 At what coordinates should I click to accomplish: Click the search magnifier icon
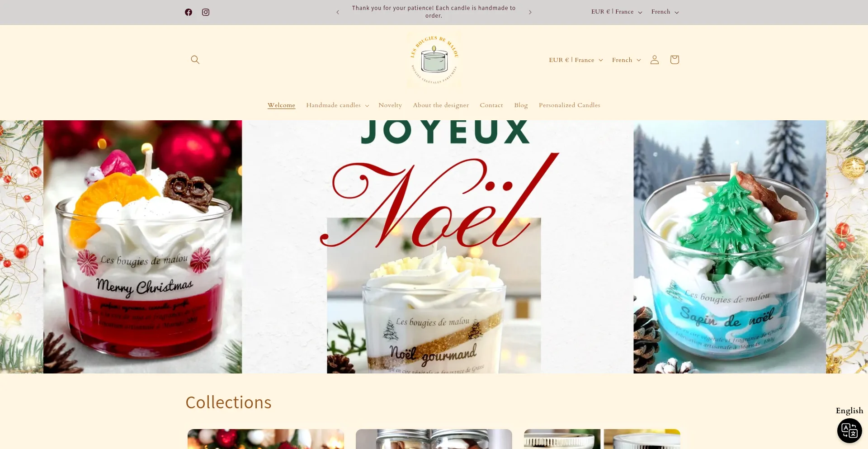click(195, 60)
